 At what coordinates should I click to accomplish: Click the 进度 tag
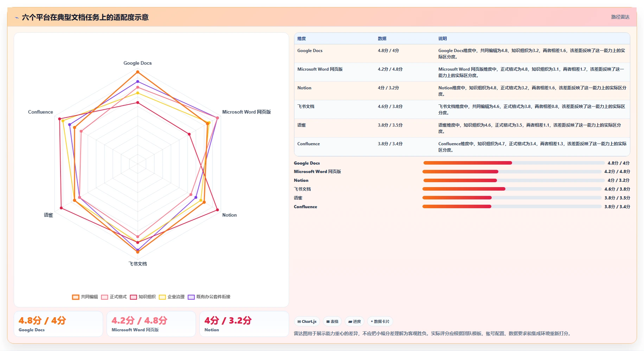coord(355,321)
